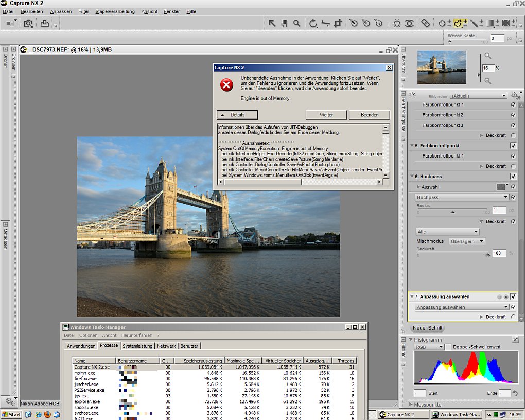This screenshot has width=525, height=420.
Task: Select the selection brush tool
Action: pos(476,23)
